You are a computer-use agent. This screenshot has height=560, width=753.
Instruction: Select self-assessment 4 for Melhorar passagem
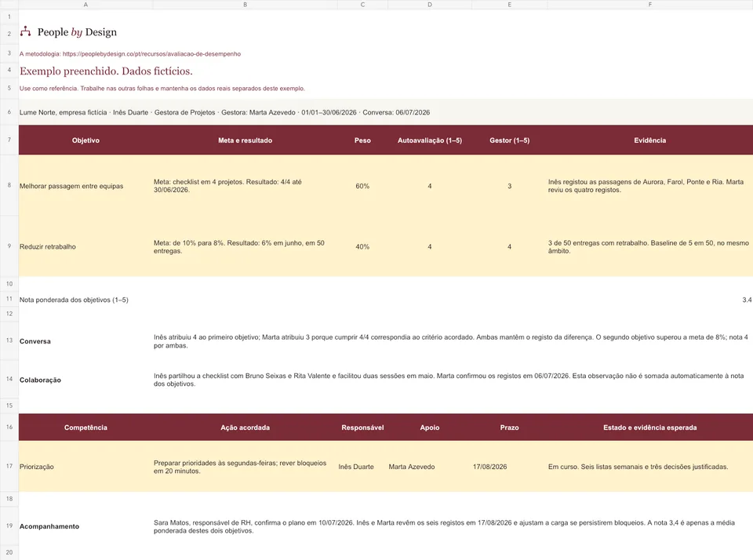click(429, 185)
